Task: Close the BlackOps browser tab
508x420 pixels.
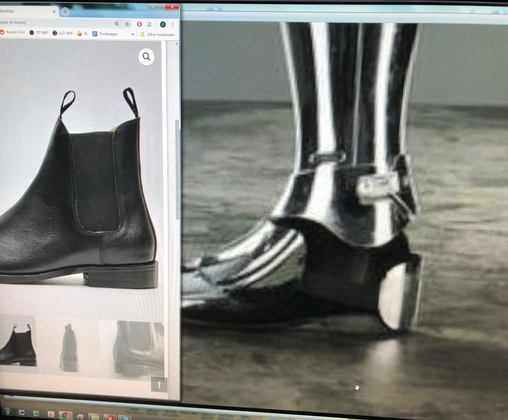Action: (54, 12)
